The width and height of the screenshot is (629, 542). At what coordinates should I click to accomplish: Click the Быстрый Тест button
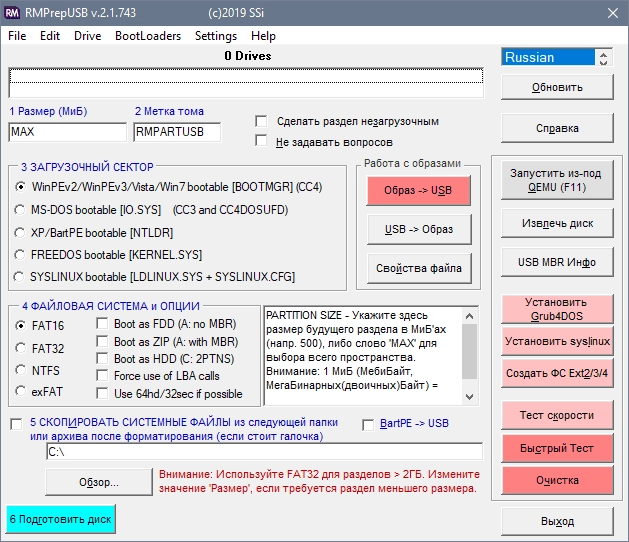point(557,448)
